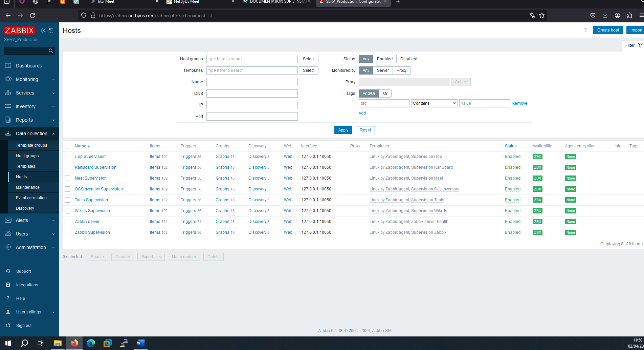Click ZBX availability badge for Zabbix server
The image size is (644, 350).
(537, 222)
